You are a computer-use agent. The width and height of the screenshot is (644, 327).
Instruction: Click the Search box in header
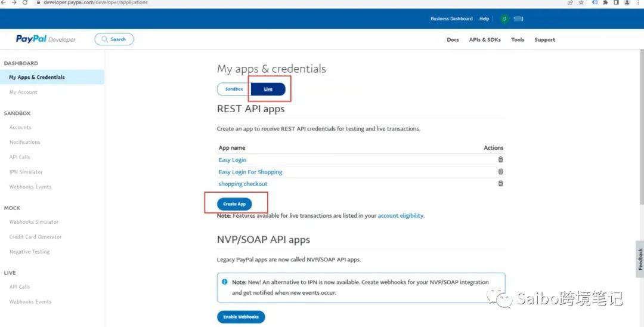pos(114,39)
